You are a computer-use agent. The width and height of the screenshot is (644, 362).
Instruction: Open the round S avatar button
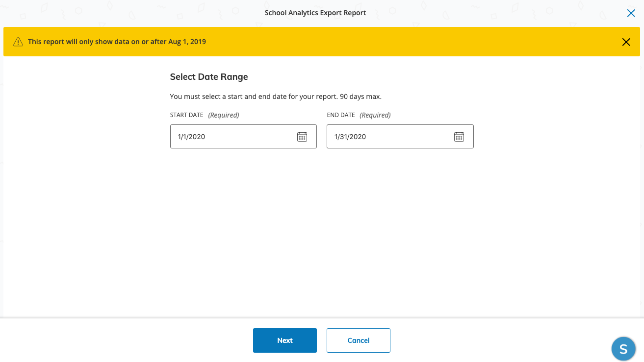coord(623,349)
